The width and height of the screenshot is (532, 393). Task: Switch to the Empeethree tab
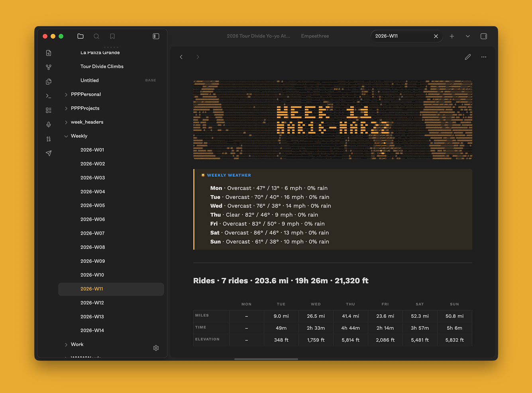(315, 36)
